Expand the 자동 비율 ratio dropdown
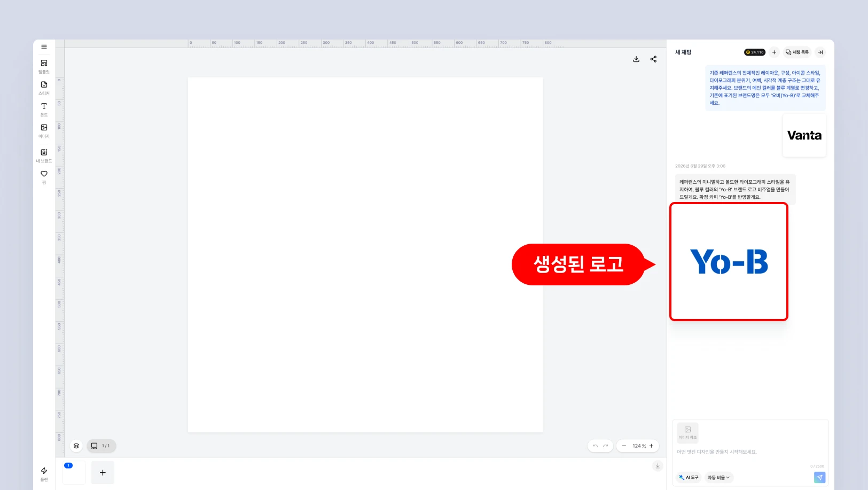This screenshot has height=490, width=868. pos(718,477)
